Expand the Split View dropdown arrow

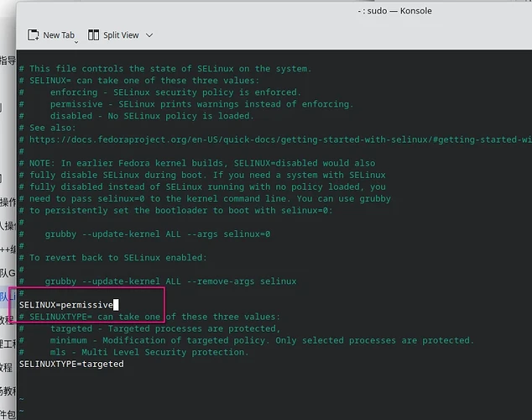click(149, 35)
